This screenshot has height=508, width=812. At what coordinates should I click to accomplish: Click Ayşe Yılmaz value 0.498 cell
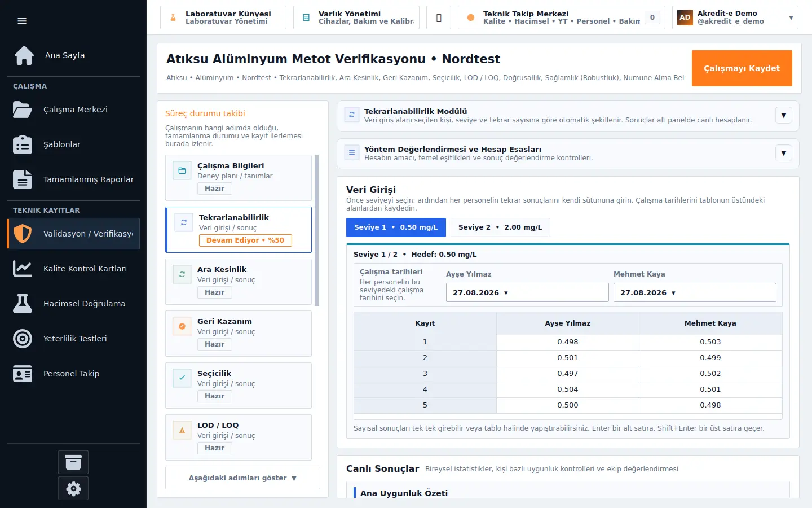pos(568,342)
